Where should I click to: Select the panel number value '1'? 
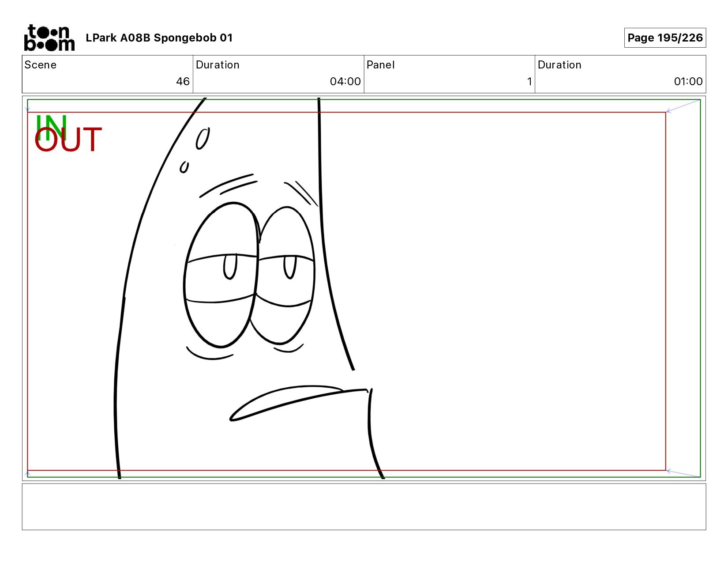coord(529,81)
